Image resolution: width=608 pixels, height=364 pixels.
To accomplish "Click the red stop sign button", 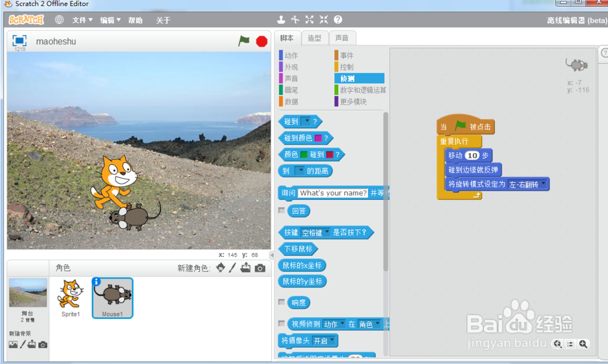I will (261, 41).
